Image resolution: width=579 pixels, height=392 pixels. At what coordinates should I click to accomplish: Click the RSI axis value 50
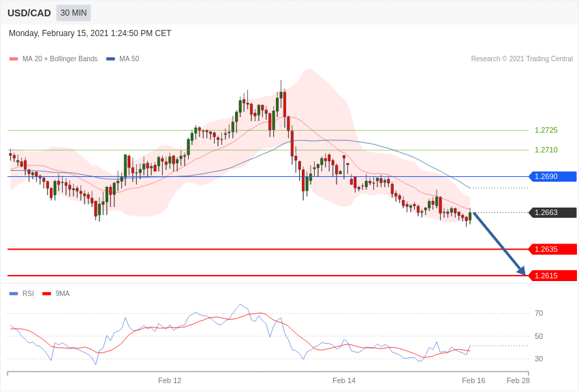(x=539, y=336)
